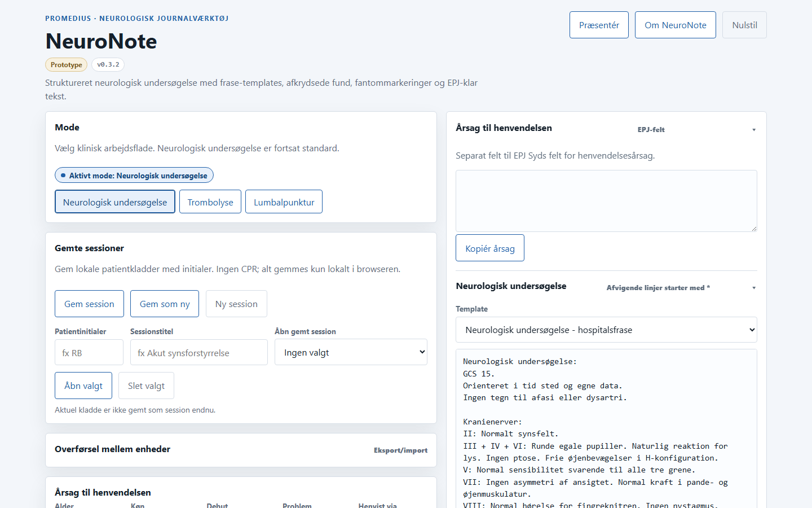Open the Template dropdown

point(606,330)
